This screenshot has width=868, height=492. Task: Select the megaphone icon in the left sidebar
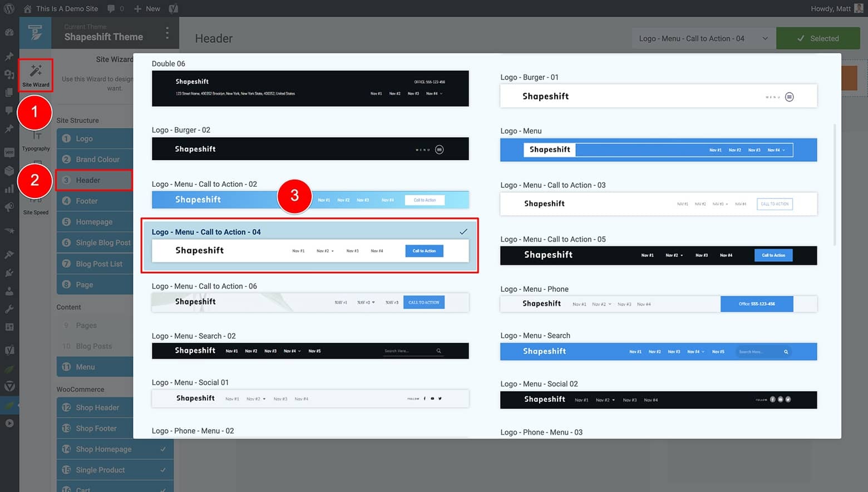click(x=9, y=207)
